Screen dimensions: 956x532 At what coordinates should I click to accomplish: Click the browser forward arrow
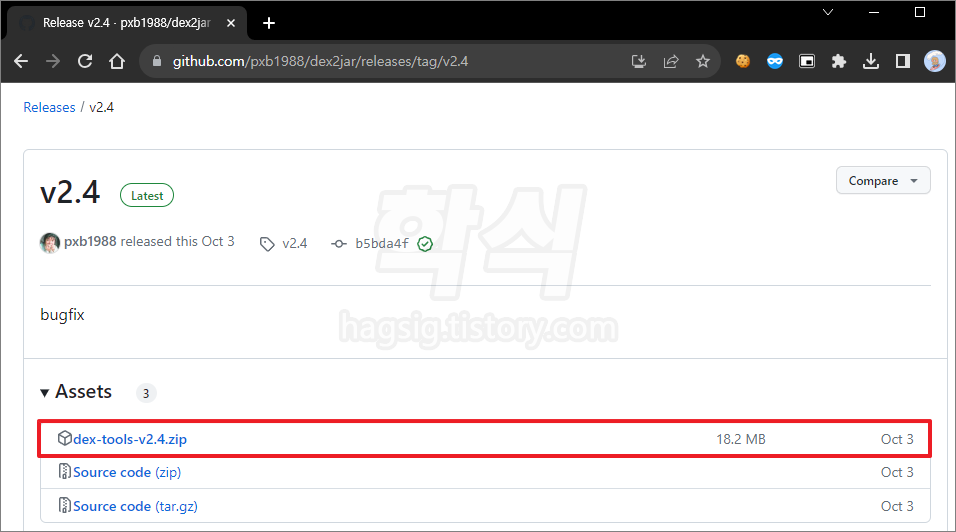(53, 61)
